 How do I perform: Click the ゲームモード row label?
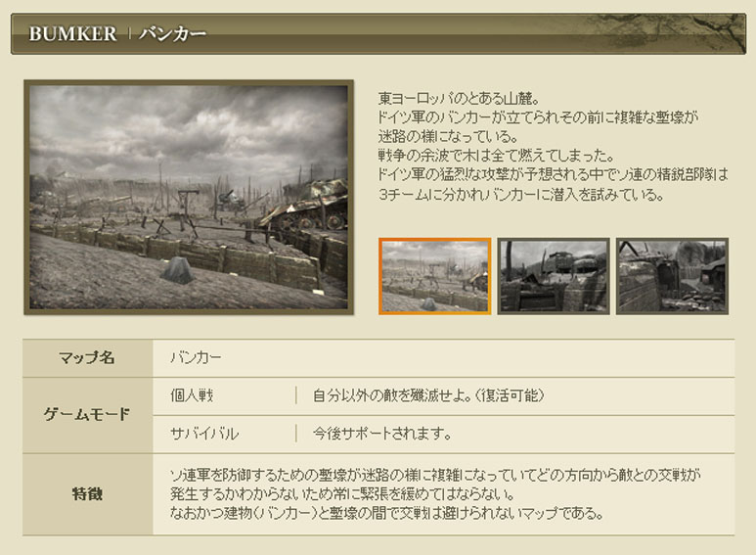pyautogui.click(x=87, y=414)
